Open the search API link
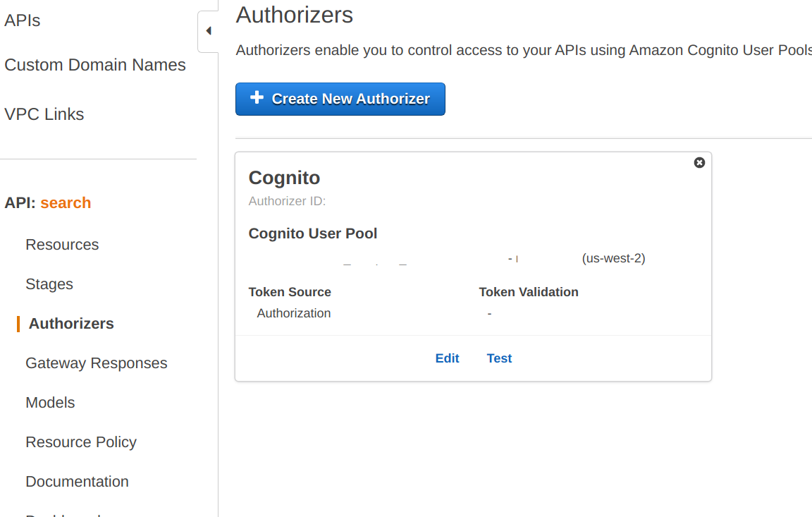This screenshot has width=812, height=517. point(66,202)
